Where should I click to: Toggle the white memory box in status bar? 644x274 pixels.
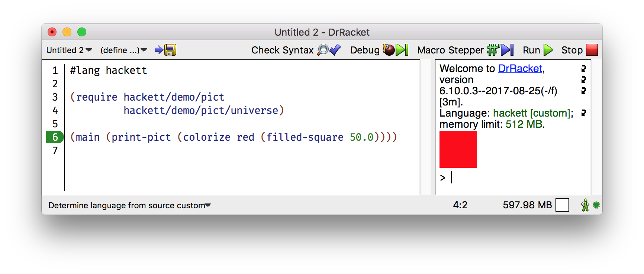562,205
